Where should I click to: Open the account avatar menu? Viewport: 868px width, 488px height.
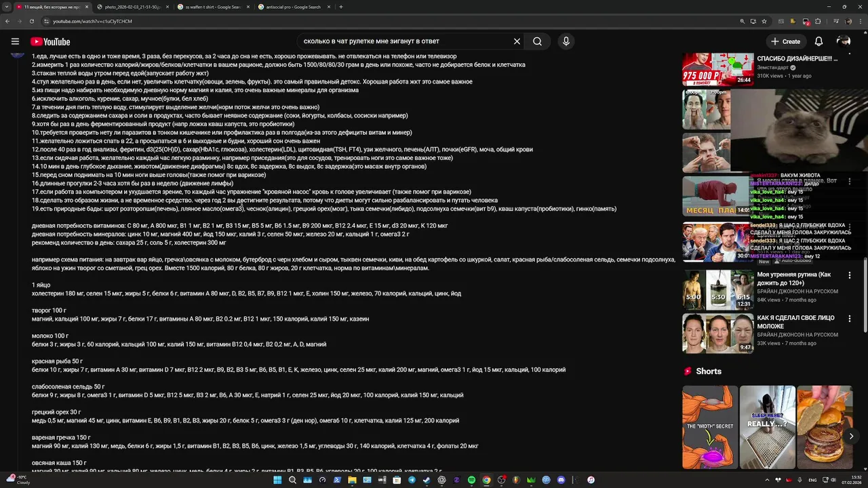pyautogui.click(x=844, y=41)
